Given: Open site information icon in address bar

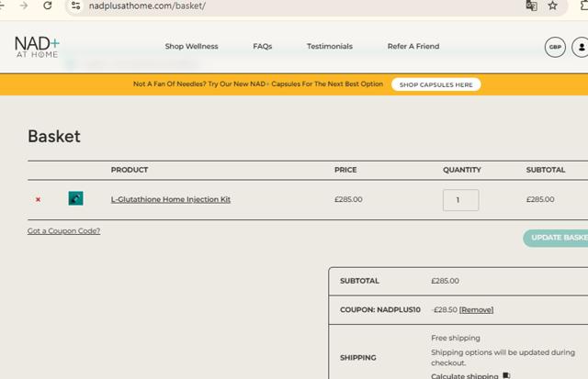Looking at the screenshot, I should (x=75, y=6).
